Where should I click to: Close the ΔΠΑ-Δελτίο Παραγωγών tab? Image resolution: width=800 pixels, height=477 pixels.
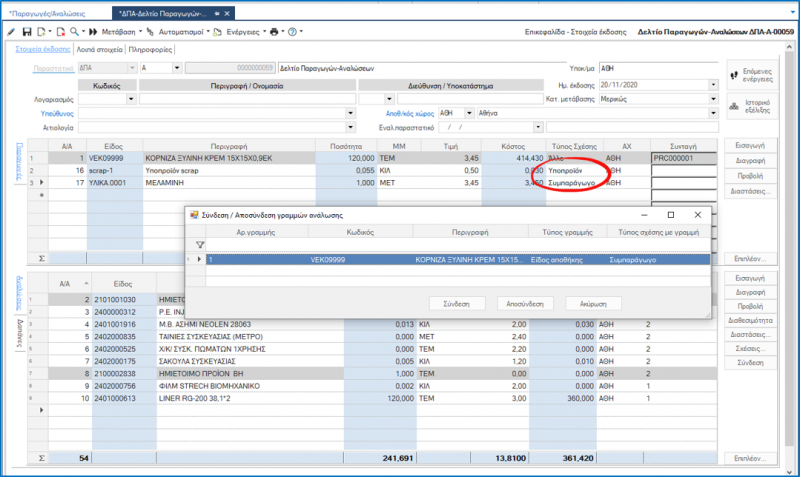(x=227, y=14)
